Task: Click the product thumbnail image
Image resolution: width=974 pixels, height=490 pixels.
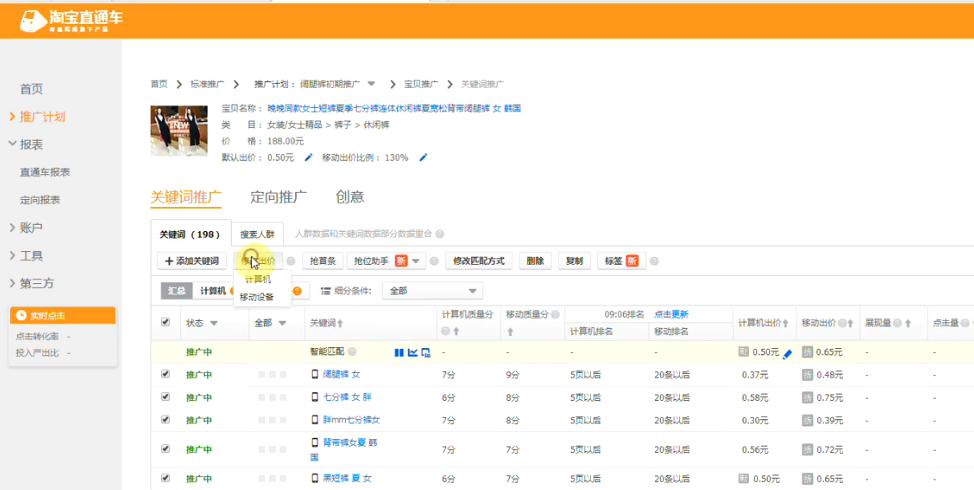Action: click(179, 130)
